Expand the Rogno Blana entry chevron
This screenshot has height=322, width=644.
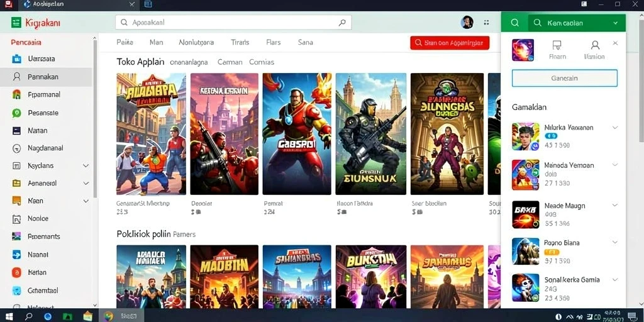pos(615,242)
